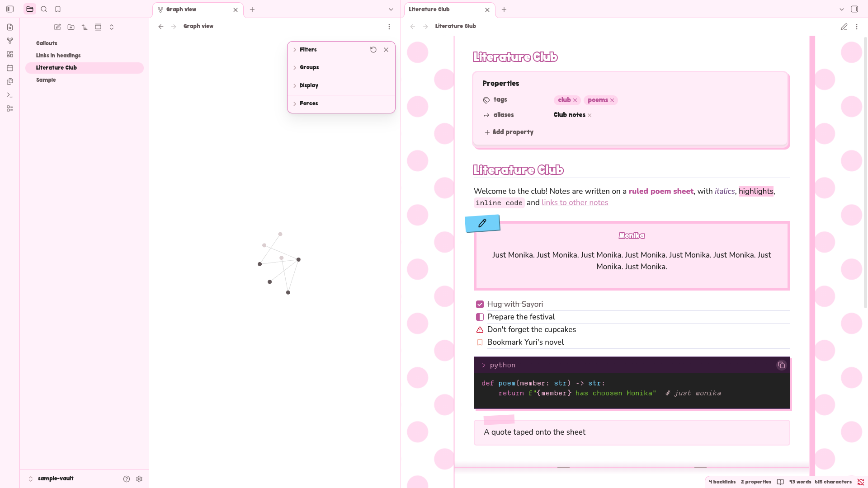Remove the Club notes alias
This screenshot has height=488, width=868.
590,115
